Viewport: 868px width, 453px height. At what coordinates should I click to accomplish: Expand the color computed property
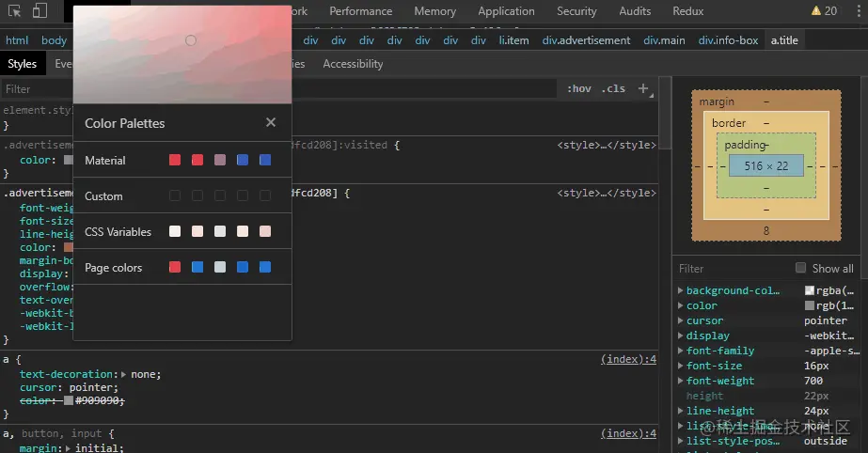(680, 305)
